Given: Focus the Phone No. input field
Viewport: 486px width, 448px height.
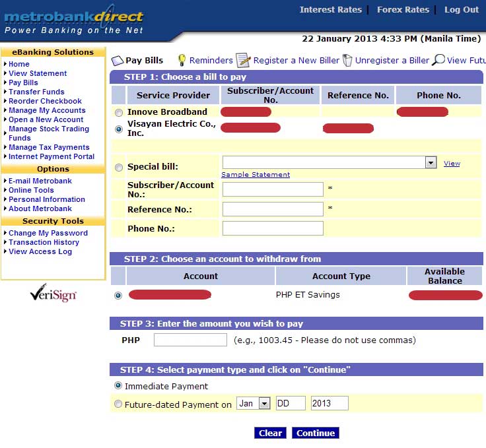Looking at the screenshot, I should (x=273, y=228).
